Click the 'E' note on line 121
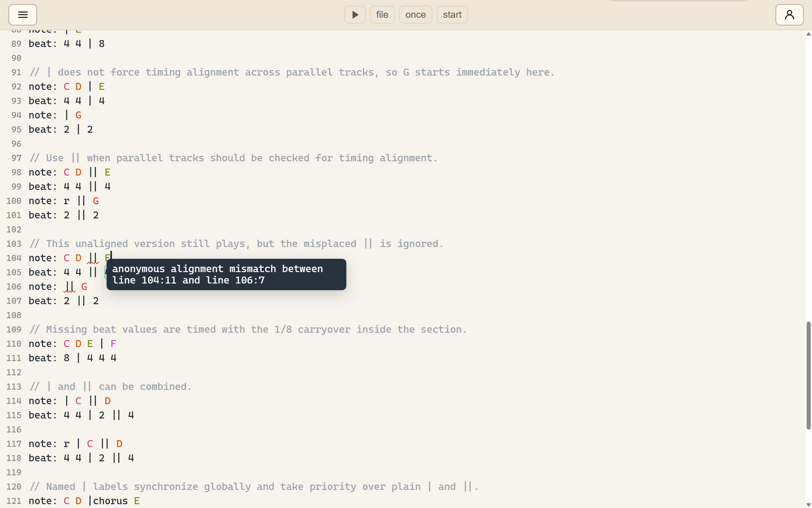The height and width of the screenshot is (508, 812). [137, 501]
